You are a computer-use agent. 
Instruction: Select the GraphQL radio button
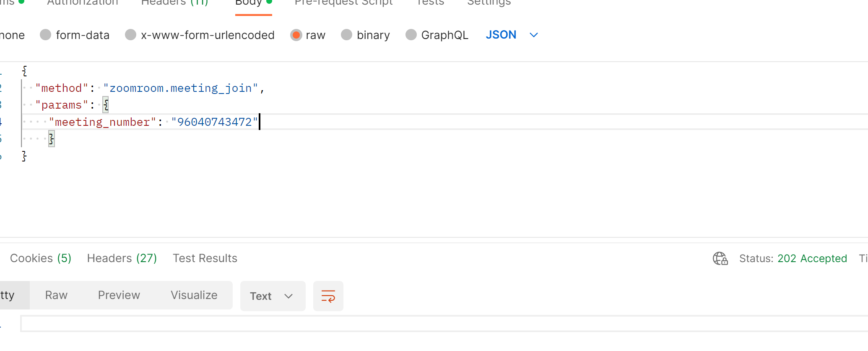click(x=411, y=35)
